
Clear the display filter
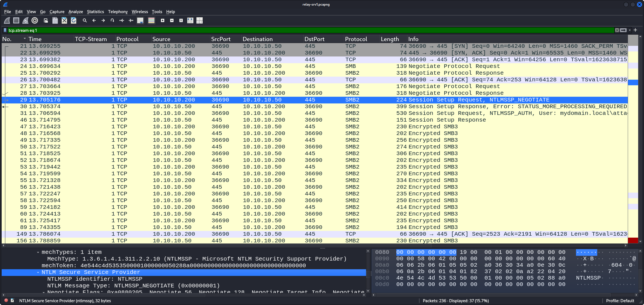click(x=617, y=30)
